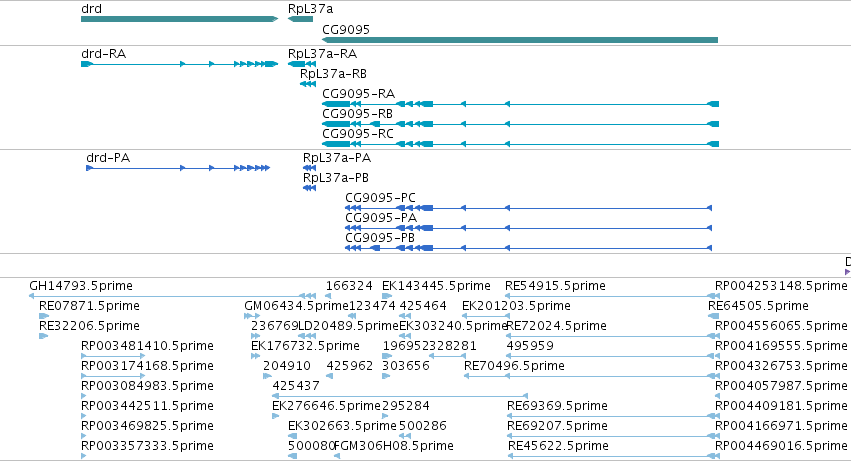Select the RP003174168.5prime EST label
Image resolution: width=851 pixels, height=461 pixels.
click(x=147, y=367)
